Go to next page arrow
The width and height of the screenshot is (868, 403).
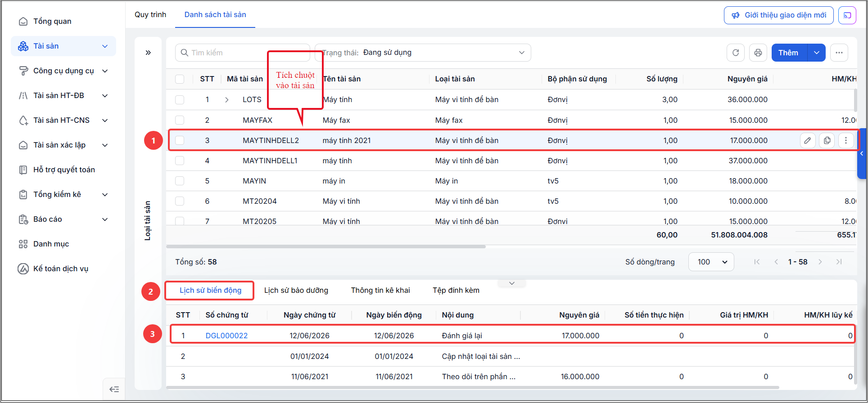coord(820,262)
